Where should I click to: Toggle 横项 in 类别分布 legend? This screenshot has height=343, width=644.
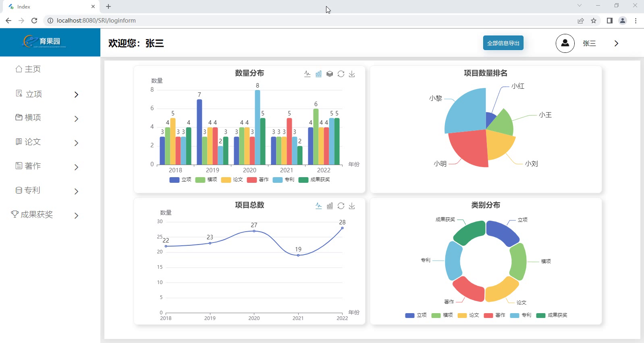click(x=442, y=315)
